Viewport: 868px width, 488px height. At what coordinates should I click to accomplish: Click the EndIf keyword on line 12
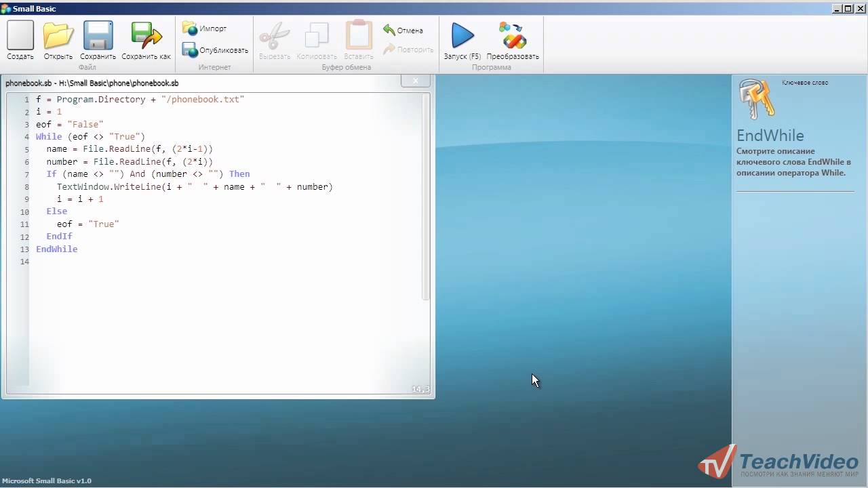click(x=59, y=236)
